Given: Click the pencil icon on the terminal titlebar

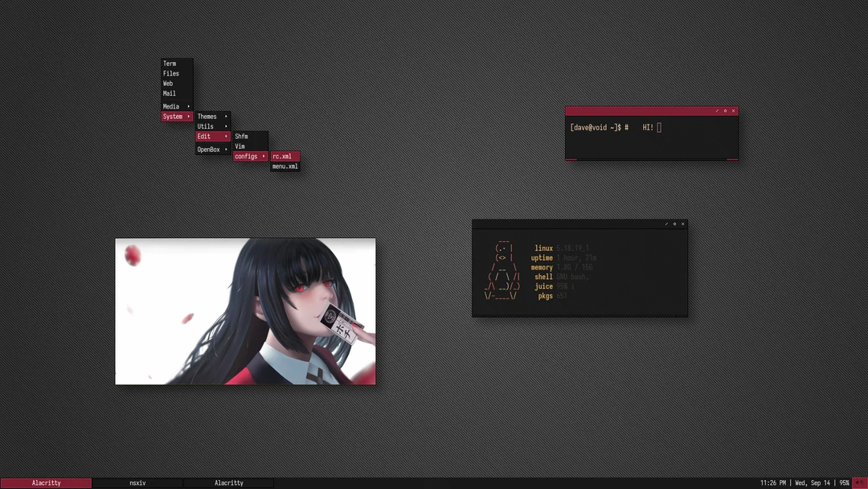Looking at the screenshot, I should pos(717,111).
